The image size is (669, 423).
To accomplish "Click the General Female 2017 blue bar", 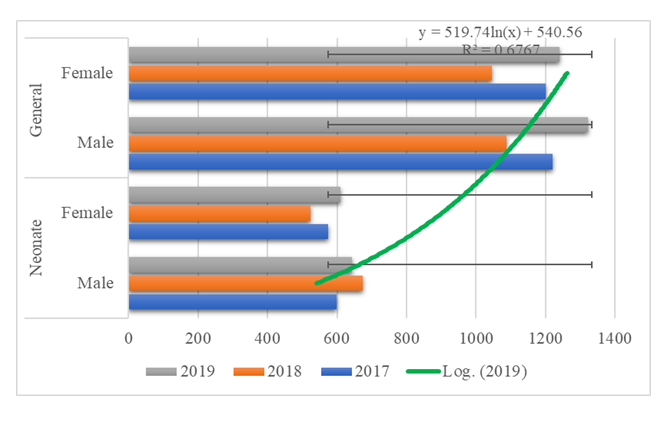I will point(337,91).
